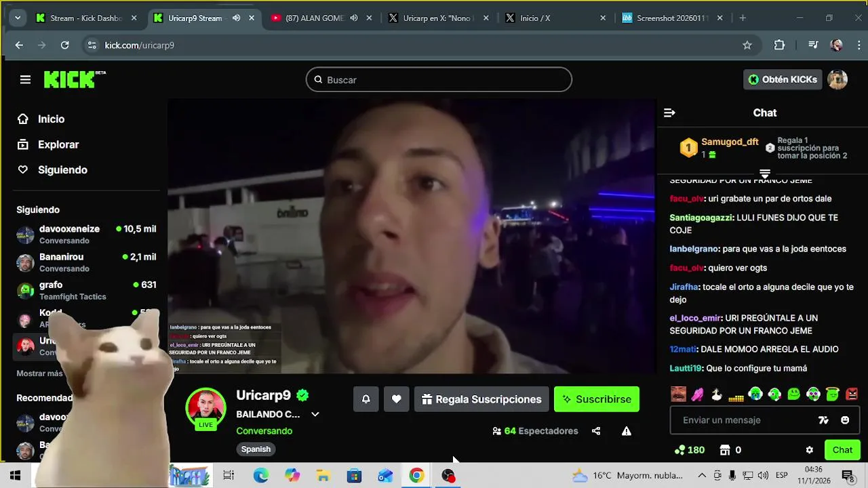Insert the pink praying hands emote
Screen dimensions: 868x488
[x=698, y=394]
